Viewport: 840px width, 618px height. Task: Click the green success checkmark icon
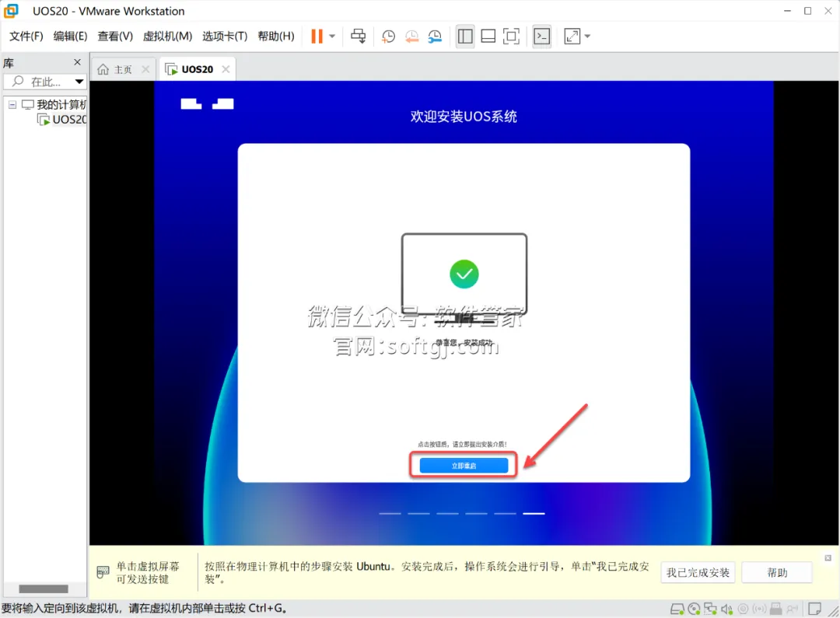464,274
